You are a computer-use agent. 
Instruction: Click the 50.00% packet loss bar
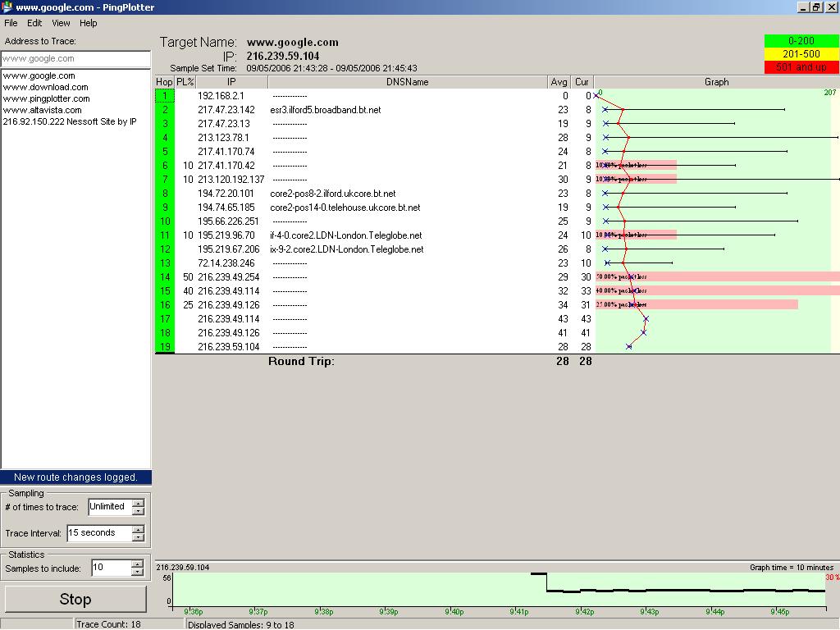tap(717, 277)
